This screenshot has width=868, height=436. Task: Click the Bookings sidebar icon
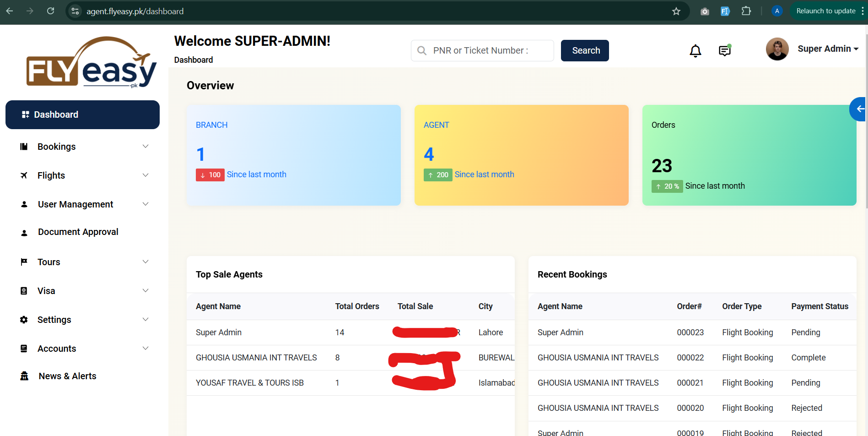24,147
